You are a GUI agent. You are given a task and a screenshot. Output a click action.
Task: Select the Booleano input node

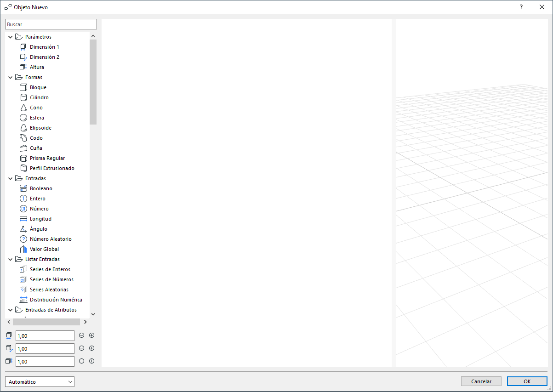coord(40,188)
